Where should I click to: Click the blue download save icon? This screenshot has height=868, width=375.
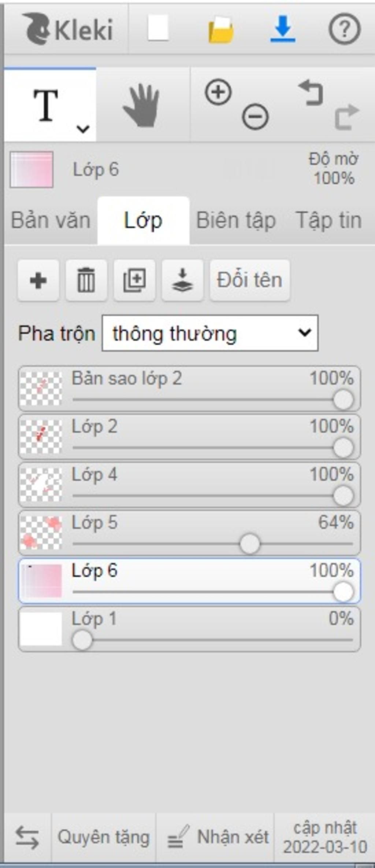coord(283,29)
